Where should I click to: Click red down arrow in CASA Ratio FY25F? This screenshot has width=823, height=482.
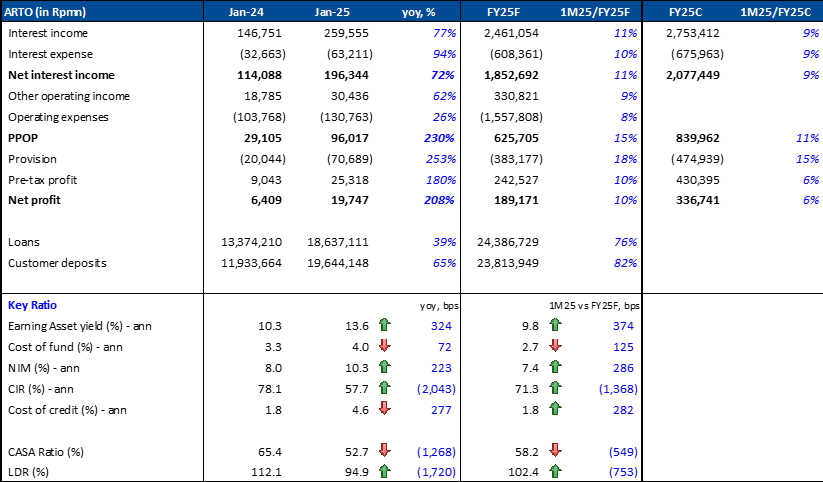555,450
